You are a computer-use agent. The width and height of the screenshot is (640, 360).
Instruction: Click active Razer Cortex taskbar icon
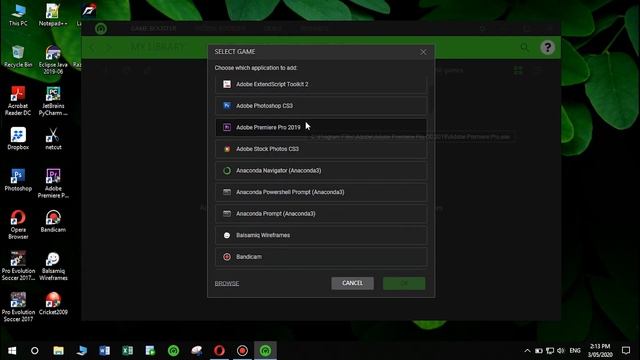pos(265,351)
